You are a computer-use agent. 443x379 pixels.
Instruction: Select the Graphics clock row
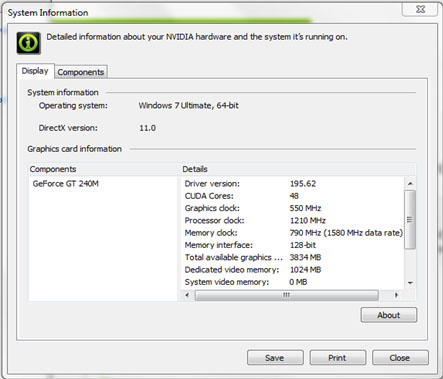click(293, 208)
